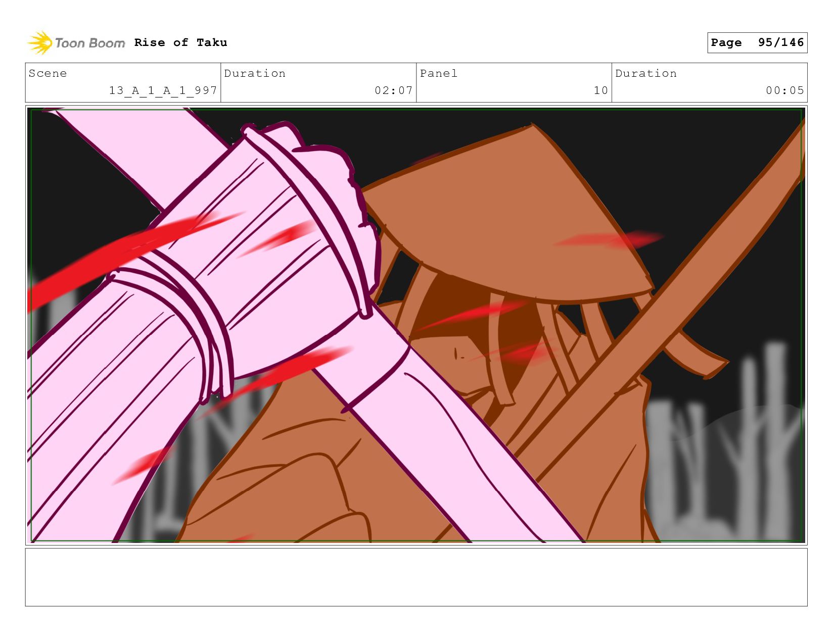The width and height of the screenshot is (834, 644).
Task: Click scene duration value '02:07'
Action: point(394,90)
